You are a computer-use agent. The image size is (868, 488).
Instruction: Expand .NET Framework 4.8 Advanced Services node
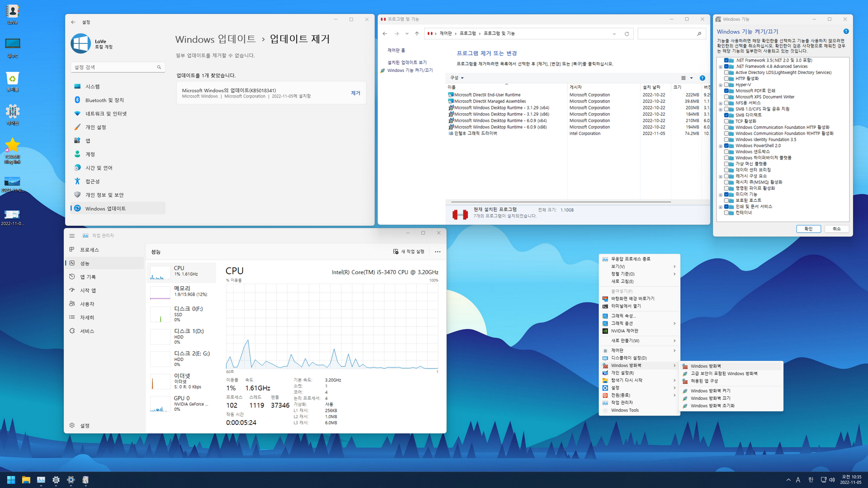point(721,67)
